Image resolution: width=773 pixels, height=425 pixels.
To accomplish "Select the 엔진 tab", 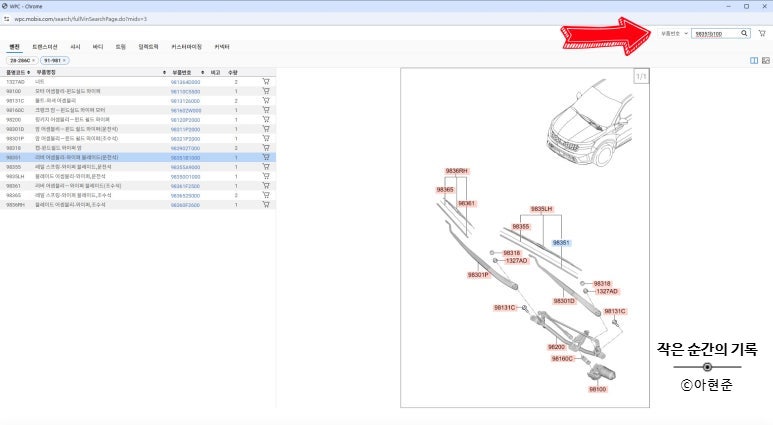I will [14, 47].
